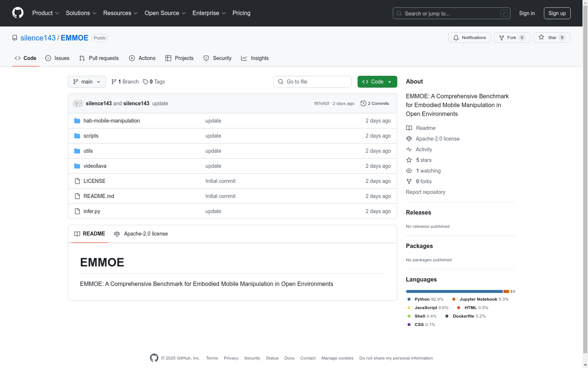Open the Pricing link
588x368 pixels.
[241, 13]
